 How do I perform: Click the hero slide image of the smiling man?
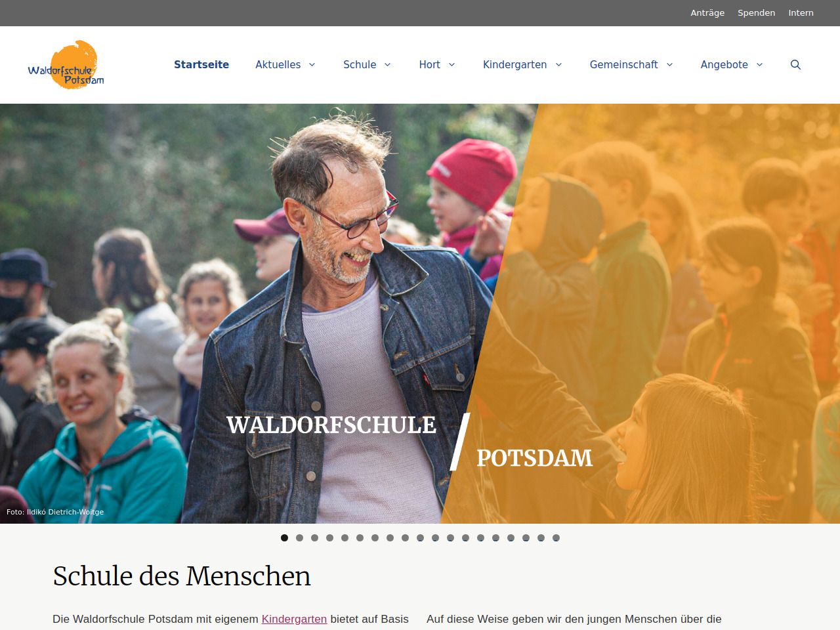[x=420, y=314]
